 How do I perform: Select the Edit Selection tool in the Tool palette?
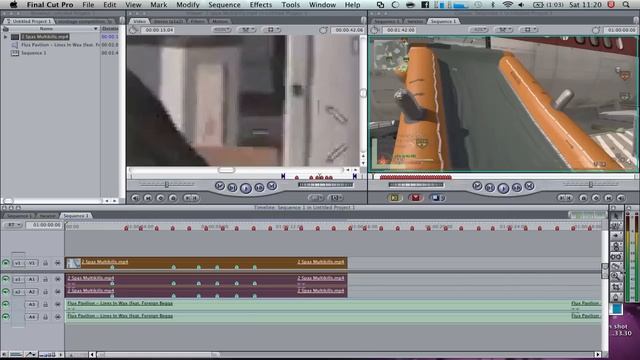[x=616, y=226]
